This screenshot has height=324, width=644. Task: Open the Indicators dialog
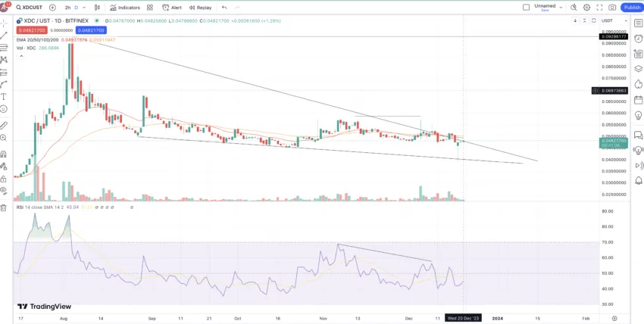(125, 8)
